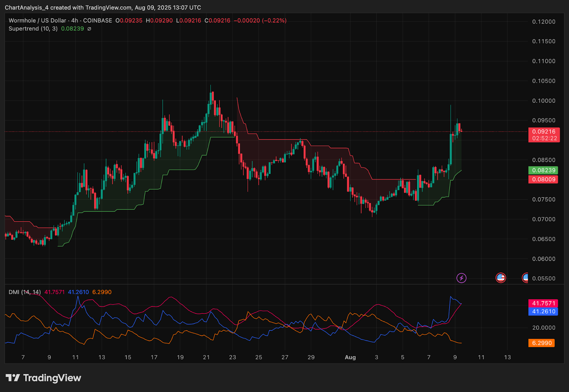This screenshot has height=392, width=569.
Task: Click the orange 6.2990 DMI axis tag
Action: pyautogui.click(x=542, y=343)
